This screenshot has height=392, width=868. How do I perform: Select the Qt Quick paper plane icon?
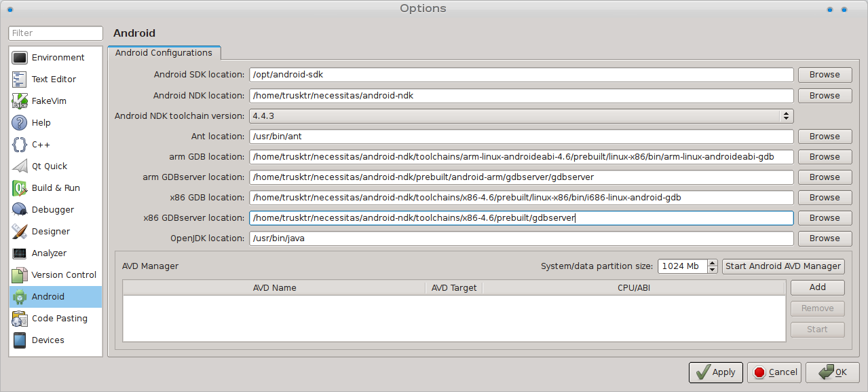click(20, 166)
